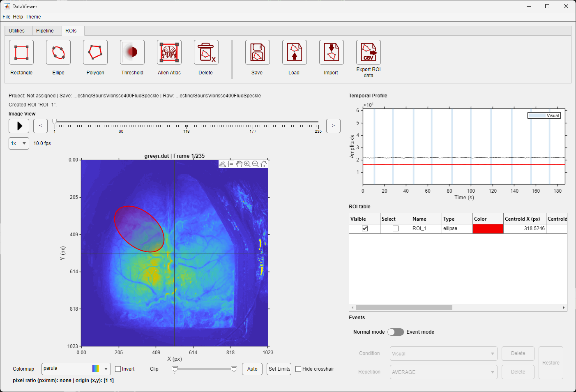Step forward one frame

pyautogui.click(x=333, y=126)
